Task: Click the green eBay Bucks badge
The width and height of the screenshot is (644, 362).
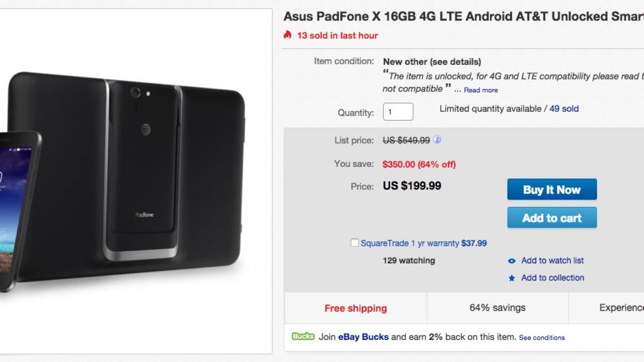Action: (x=303, y=336)
